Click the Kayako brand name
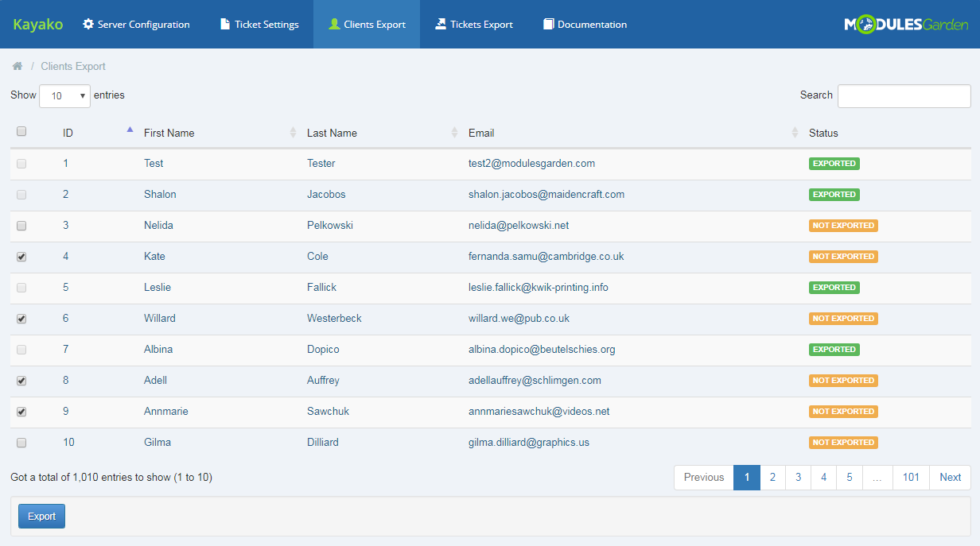Screen dimensions: 980x546 [37, 24]
